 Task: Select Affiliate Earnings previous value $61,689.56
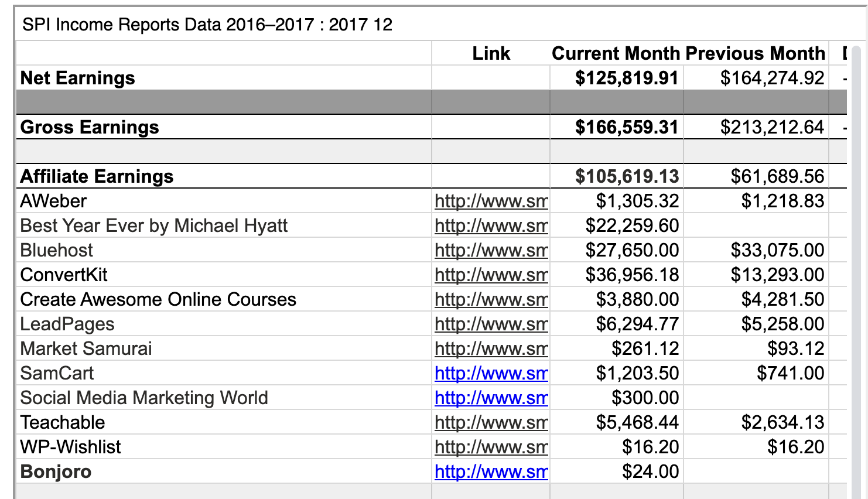pyautogui.click(x=777, y=176)
